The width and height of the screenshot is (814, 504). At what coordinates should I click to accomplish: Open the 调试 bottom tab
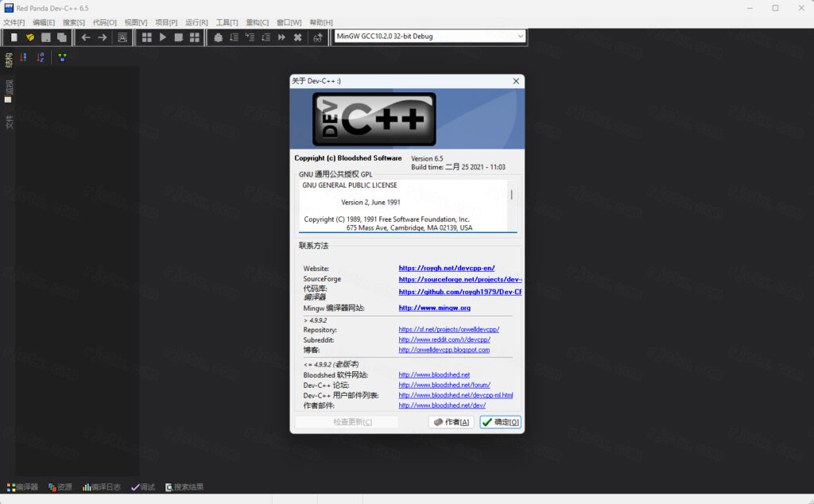click(143, 487)
